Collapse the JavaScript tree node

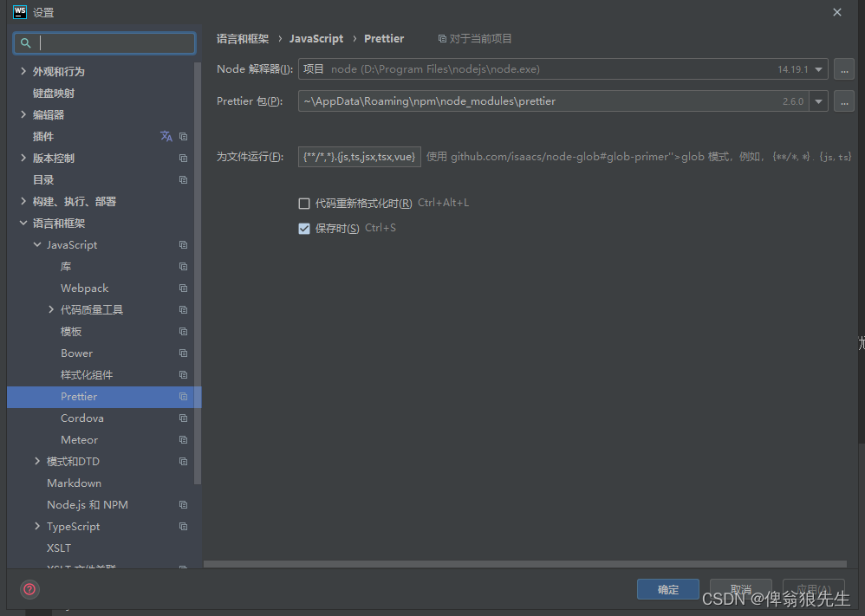[37, 244]
